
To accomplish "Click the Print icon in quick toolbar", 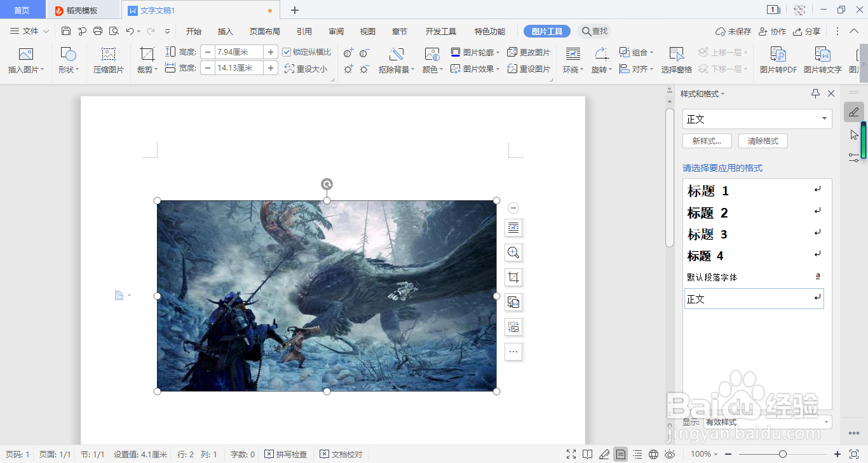I will (98, 31).
